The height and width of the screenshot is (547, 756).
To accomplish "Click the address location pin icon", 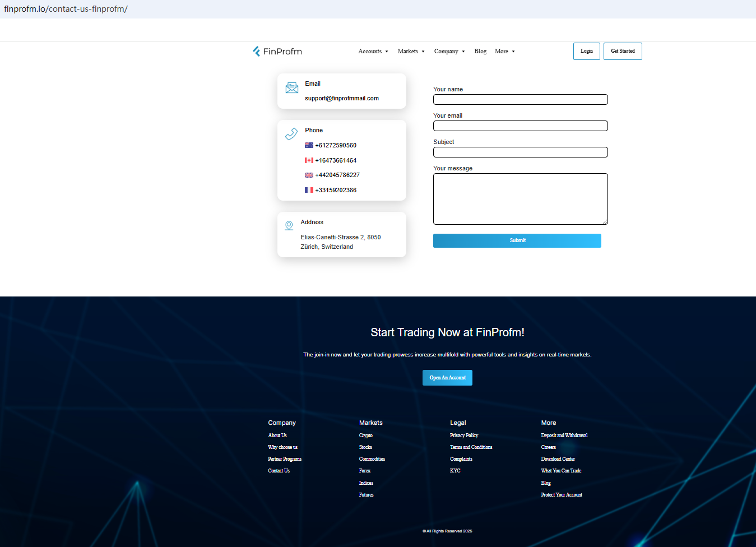I will (289, 226).
